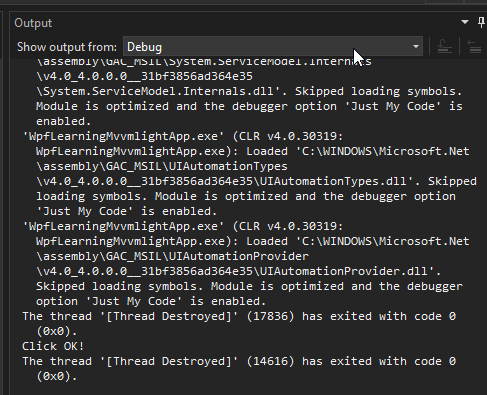This screenshot has height=395, width=487.
Task: Click the Go to Previous Message icon
Action: [x=474, y=47]
